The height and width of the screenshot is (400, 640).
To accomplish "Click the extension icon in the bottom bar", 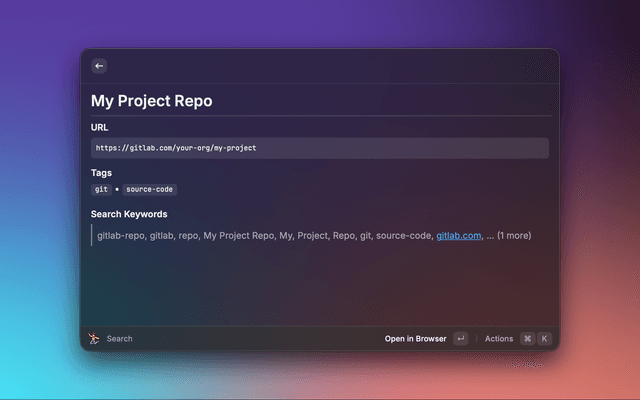I will (x=93, y=339).
